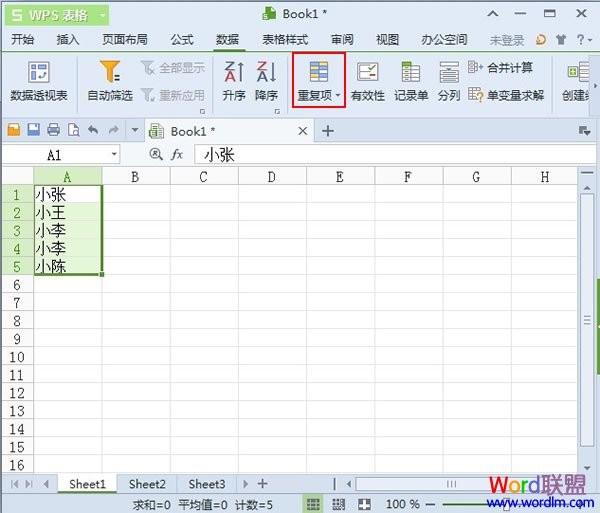Select the Sheet1 tab

[87, 484]
